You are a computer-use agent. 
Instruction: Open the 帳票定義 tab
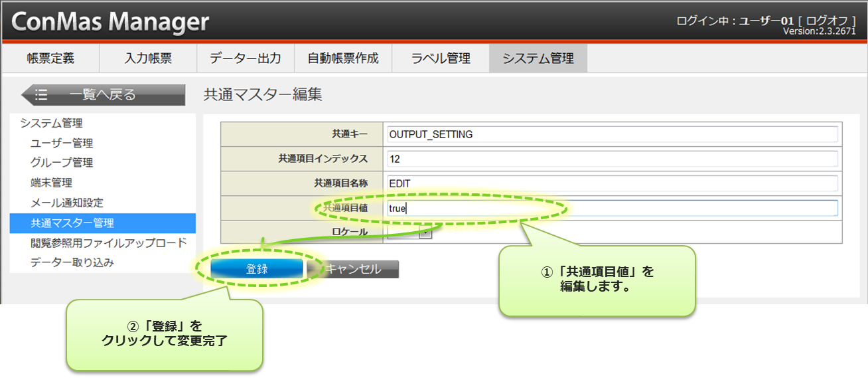click(50, 58)
